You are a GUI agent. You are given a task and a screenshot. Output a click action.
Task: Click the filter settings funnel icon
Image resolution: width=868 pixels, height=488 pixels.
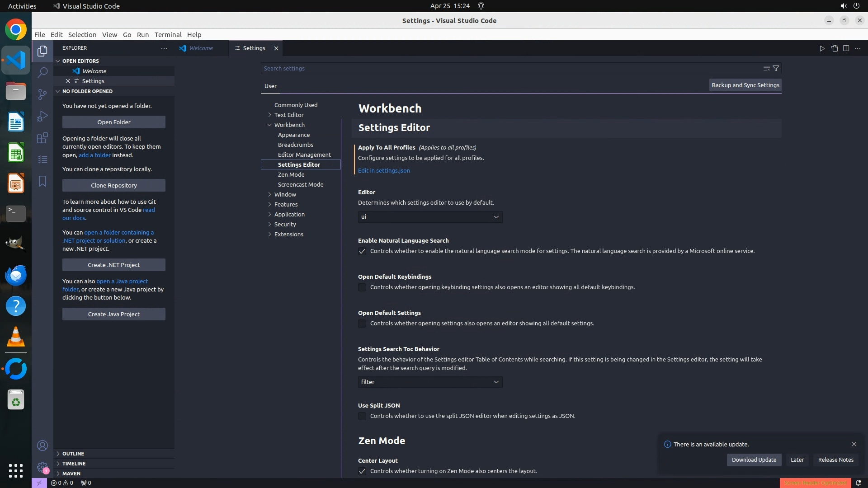776,68
